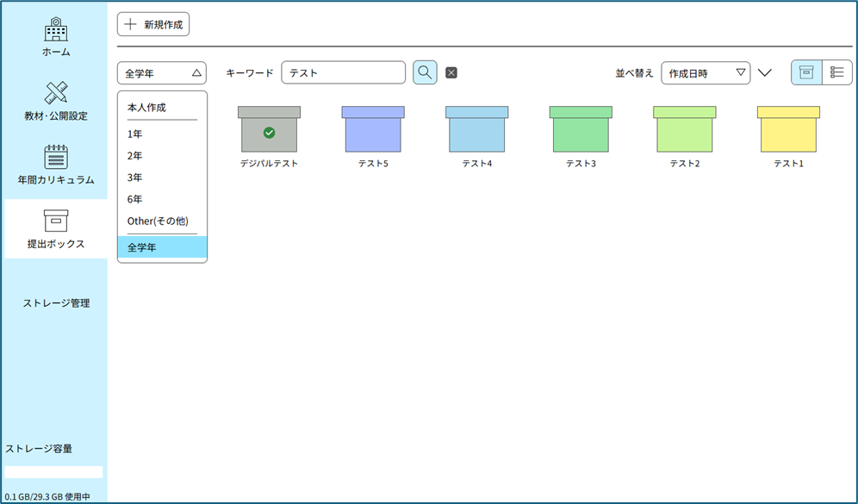Switch to box grid view
Viewport: 858px width, 504px height.
click(806, 72)
